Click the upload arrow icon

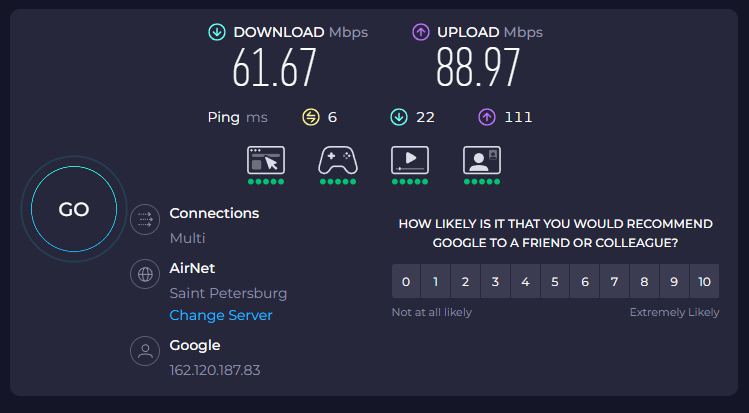(421, 32)
